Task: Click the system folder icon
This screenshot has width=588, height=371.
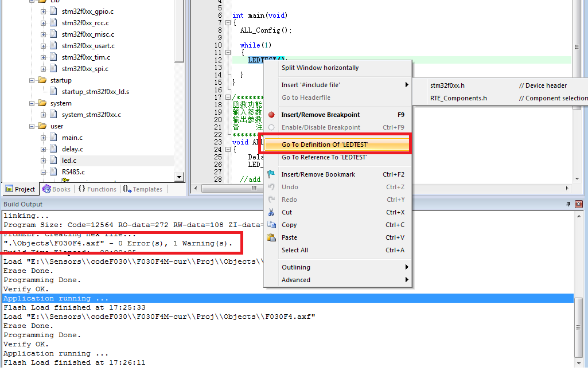Action: click(x=42, y=103)
